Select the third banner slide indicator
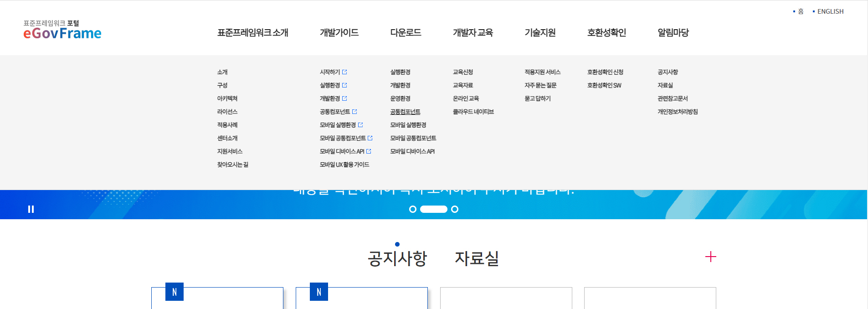868x309 pixels. (x=455, y=209)
